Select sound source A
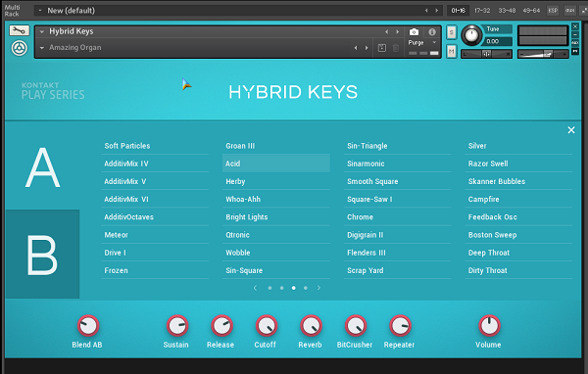Image resolution: width=588 pixels, height=374 pixels. [42, 166]
